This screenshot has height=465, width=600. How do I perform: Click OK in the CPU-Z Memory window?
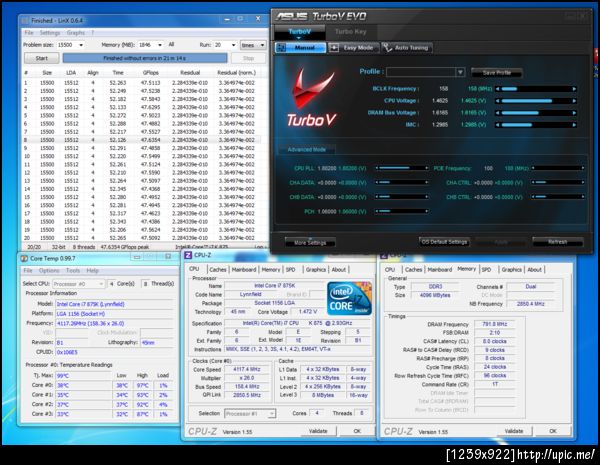tap(553, 431)
